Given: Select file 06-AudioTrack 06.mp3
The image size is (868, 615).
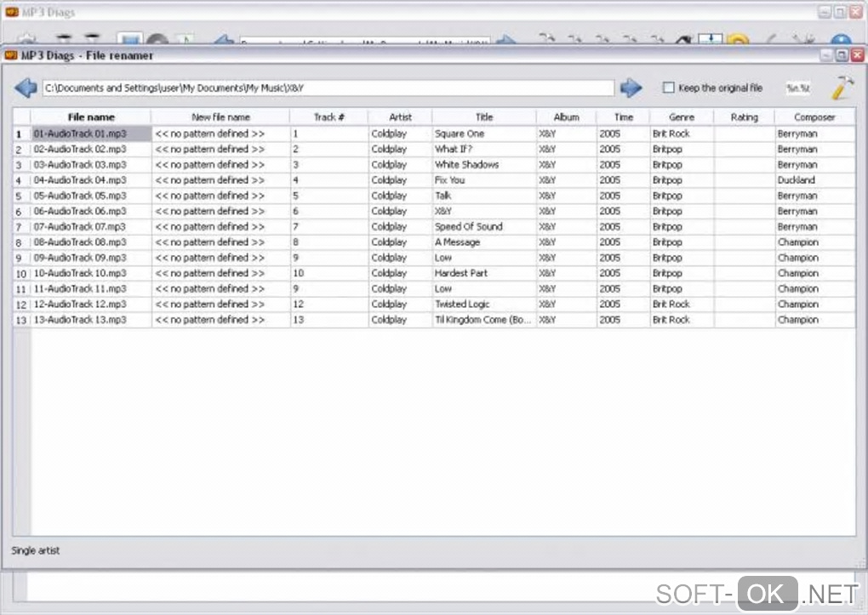Looking at the screenshot, I should pyautogui.click(x=91, y=211).
